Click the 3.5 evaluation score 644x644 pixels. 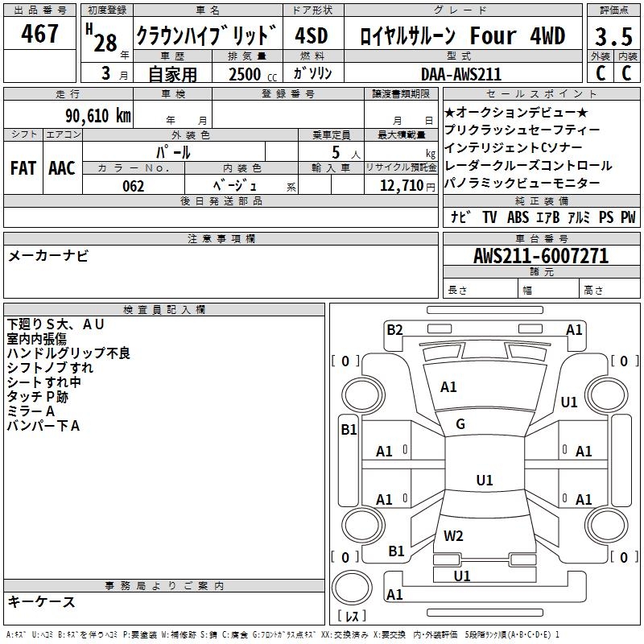pos(613,37)
